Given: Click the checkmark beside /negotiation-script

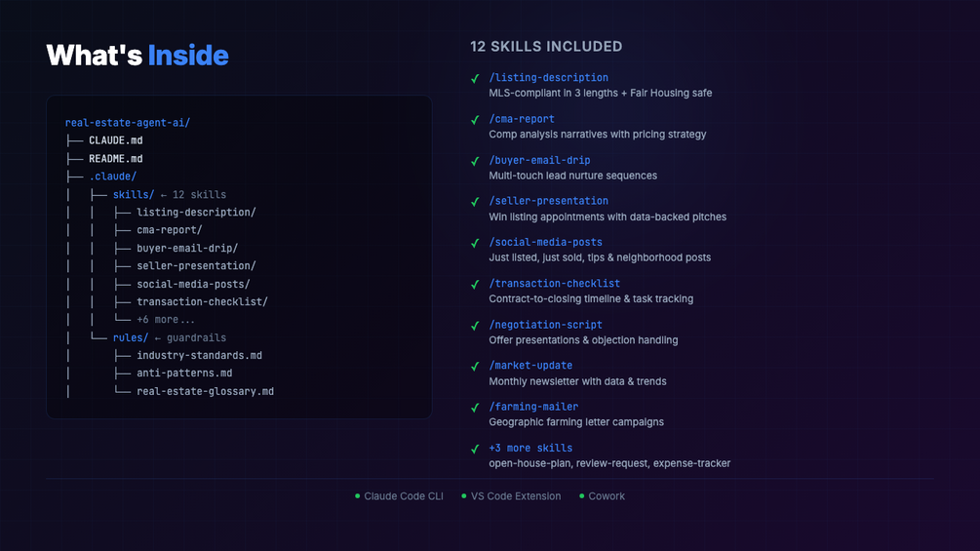Looking at the screenshot, I should [x=475, y=325].
